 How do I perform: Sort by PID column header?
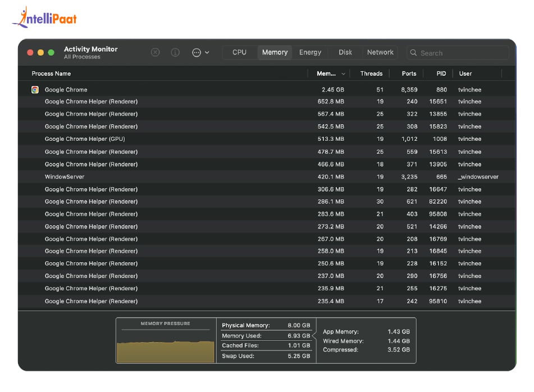click(441, 74)
